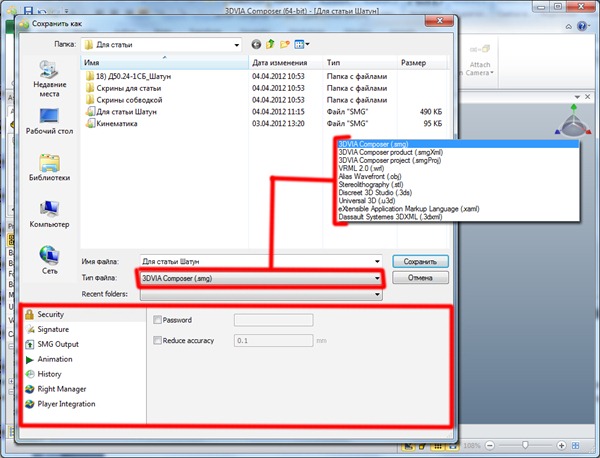Open the Animation save options
Screen dimensions: 600x458
tap(83, 359)
